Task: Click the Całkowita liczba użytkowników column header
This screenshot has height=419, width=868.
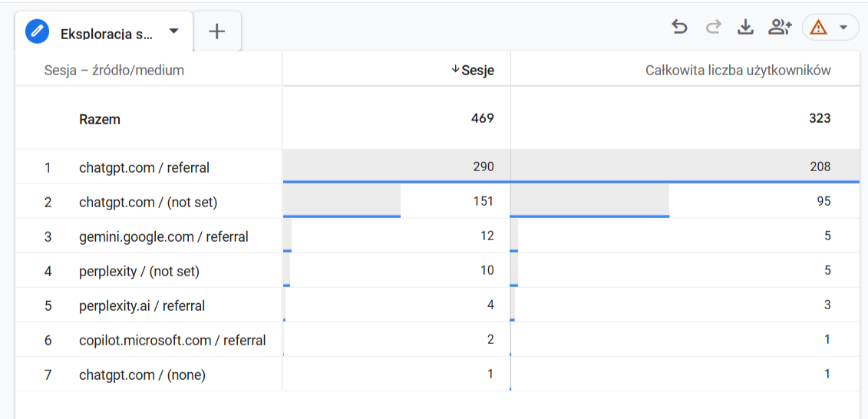Action: [x=738, y=71]
